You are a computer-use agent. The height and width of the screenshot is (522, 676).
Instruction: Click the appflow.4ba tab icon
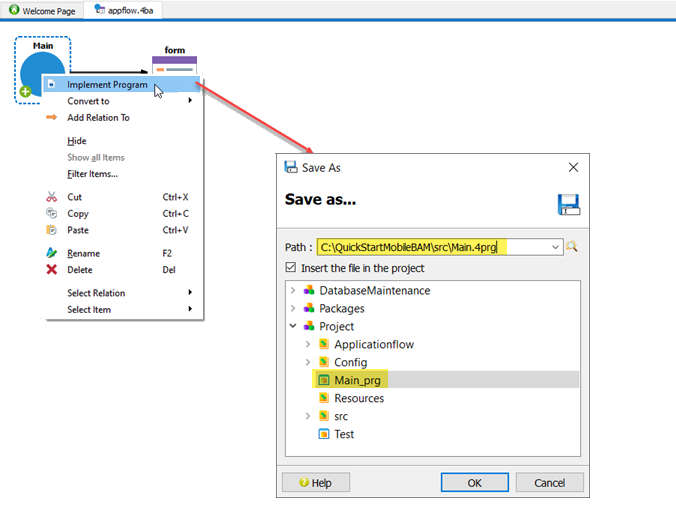pyautogui.click(x=100, y=9)
